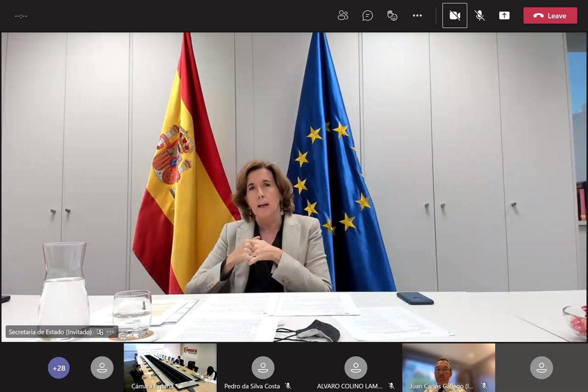
Task: Open the participants list panel
Action: (343, 16)
